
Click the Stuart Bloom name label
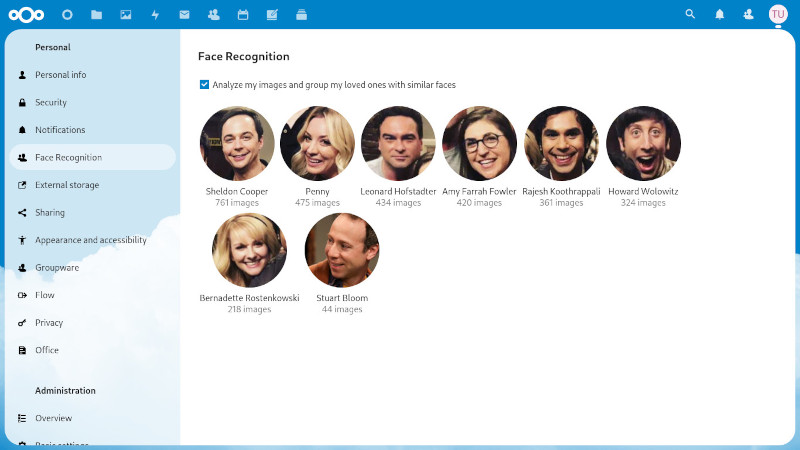(342, 298)
